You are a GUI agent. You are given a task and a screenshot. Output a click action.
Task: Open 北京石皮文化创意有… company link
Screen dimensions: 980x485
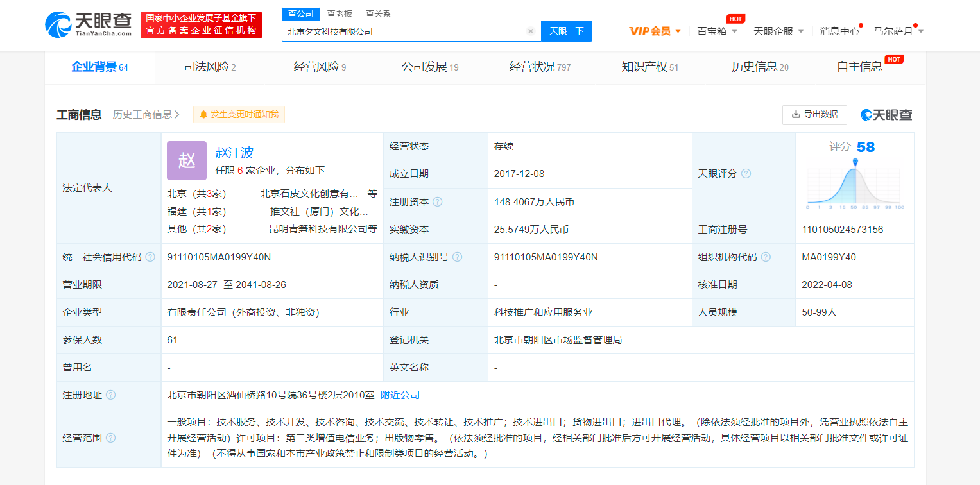point(309,193)
